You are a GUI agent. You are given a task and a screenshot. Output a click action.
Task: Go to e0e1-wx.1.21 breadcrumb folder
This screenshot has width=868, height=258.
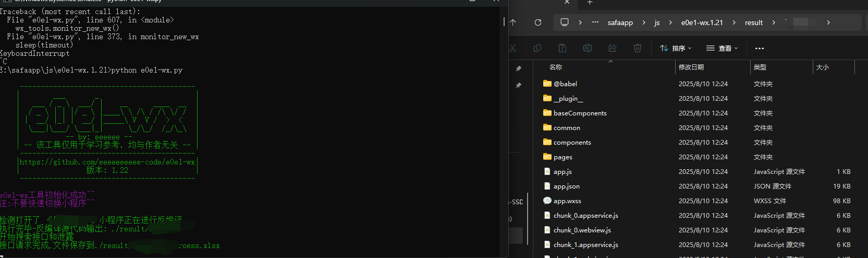[702, 22]
